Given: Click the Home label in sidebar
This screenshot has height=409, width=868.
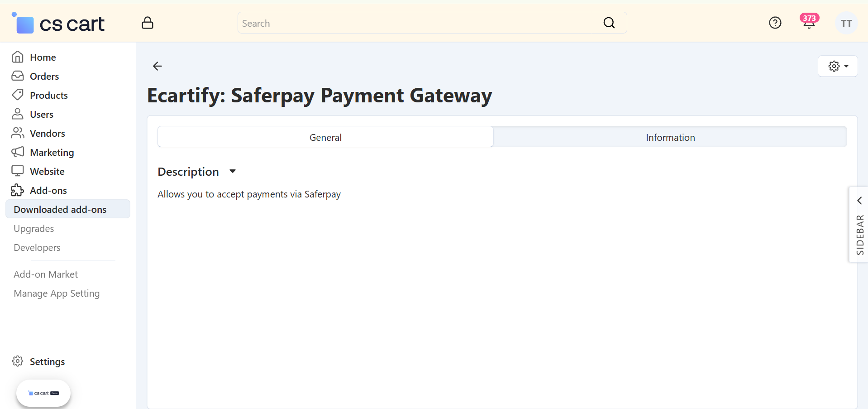Looking at the screenshot, I should [43, 58].
